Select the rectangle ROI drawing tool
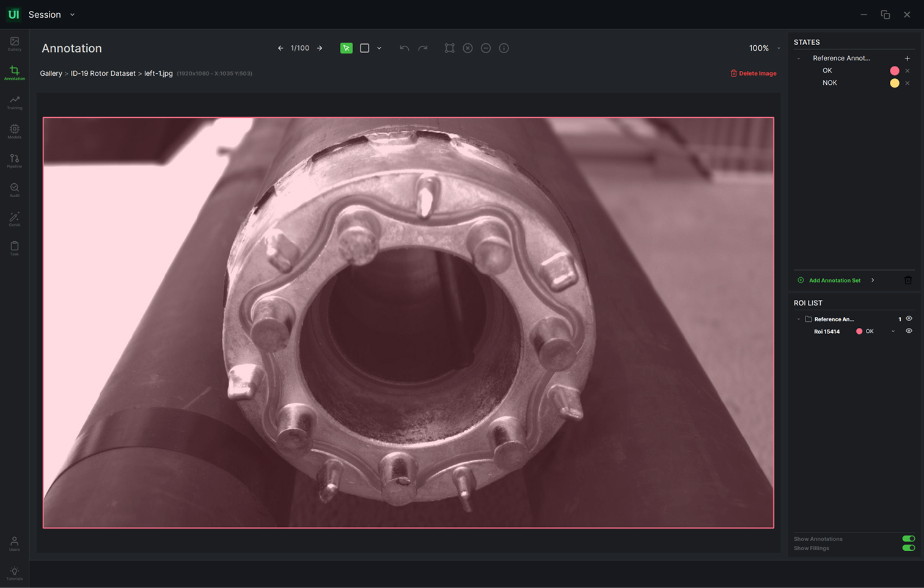Viewport: 924px width, 588px height. point(364,48)
